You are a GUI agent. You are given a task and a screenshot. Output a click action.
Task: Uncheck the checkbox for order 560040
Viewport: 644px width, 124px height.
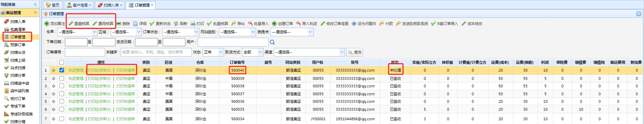point(61,70)
